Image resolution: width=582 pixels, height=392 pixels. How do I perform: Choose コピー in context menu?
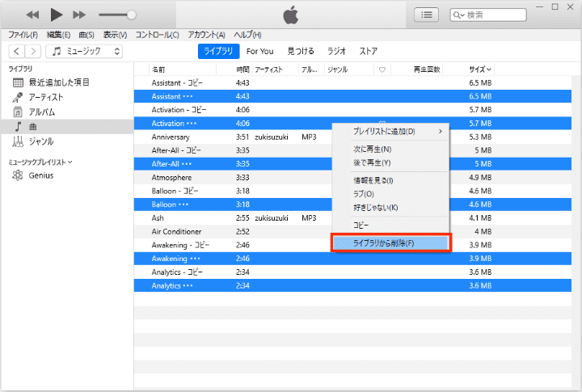pos(391,226)
